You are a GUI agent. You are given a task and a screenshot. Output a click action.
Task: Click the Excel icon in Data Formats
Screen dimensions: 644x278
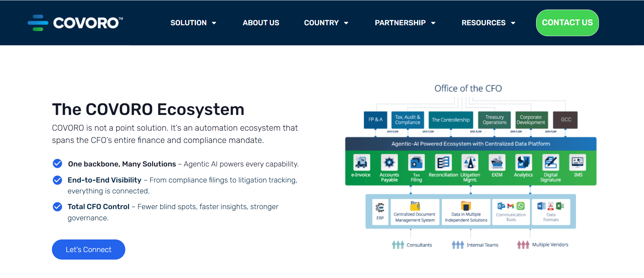560,206
